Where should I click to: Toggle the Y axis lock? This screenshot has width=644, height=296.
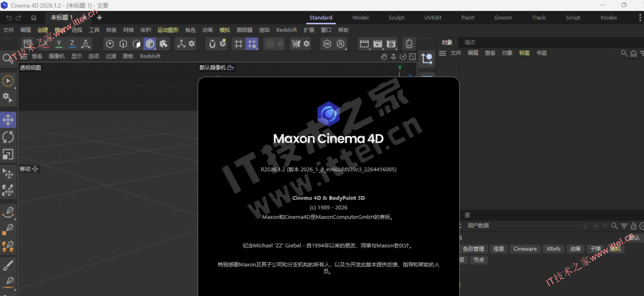click(59, 44)
